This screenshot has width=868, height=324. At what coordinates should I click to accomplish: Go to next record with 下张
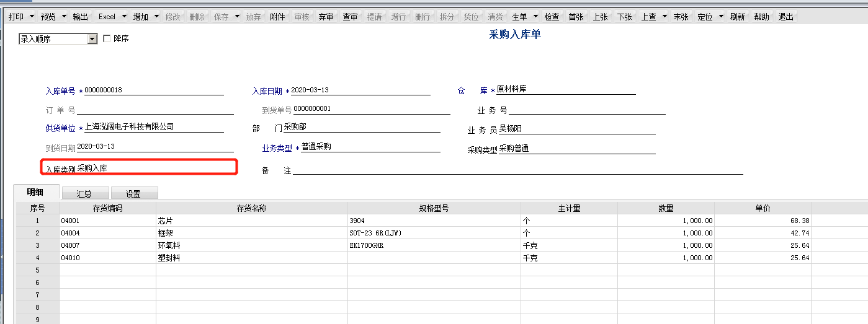point(624,17)
